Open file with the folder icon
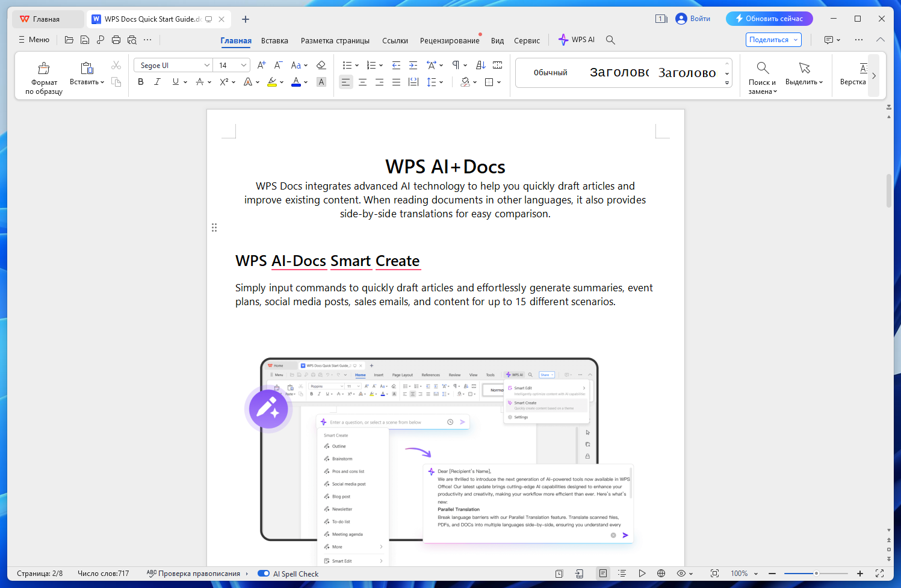This screenshot has height=588, width=901. point(69,40)
